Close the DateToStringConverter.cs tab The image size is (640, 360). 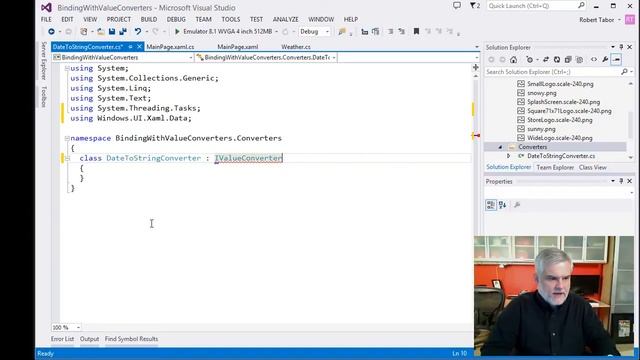point(139,47)
